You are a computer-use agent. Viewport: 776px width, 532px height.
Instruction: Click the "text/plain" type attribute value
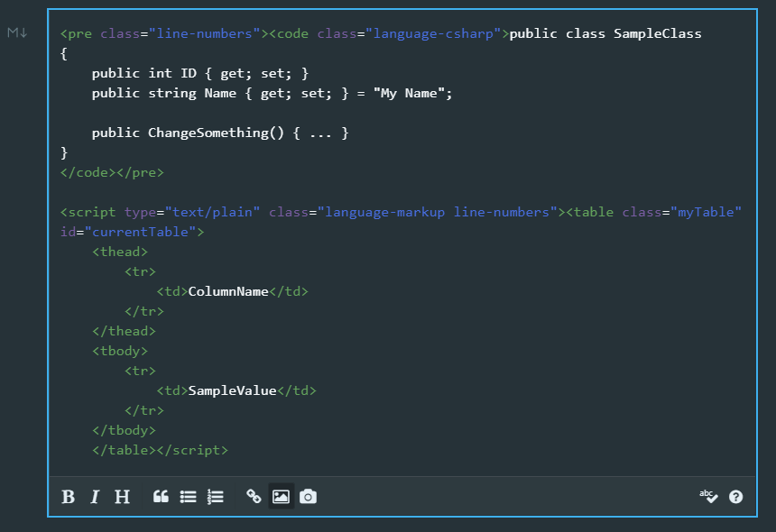coord(212,212)
